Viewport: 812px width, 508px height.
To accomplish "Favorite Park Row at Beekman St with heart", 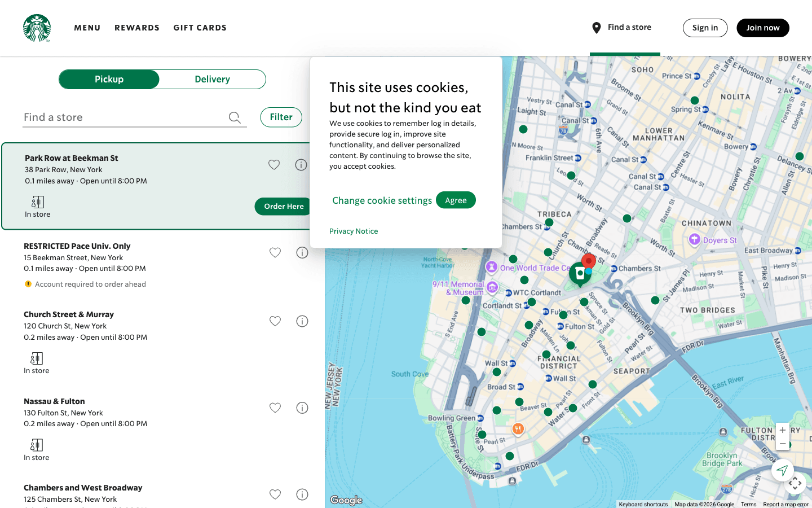I will point(274,164).
